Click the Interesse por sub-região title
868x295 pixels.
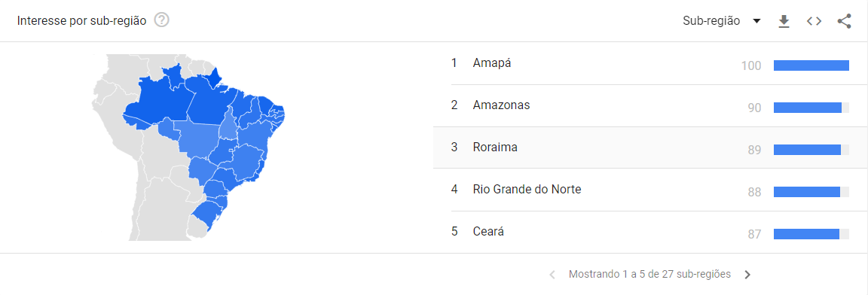(x=82, y=21)
